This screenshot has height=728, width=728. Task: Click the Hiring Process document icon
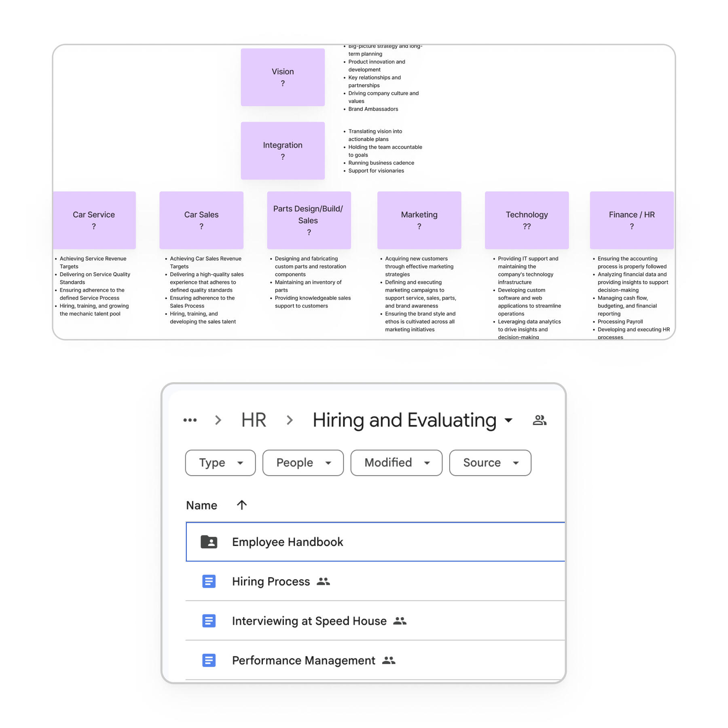pyautogui.click(x=209, y=581)
